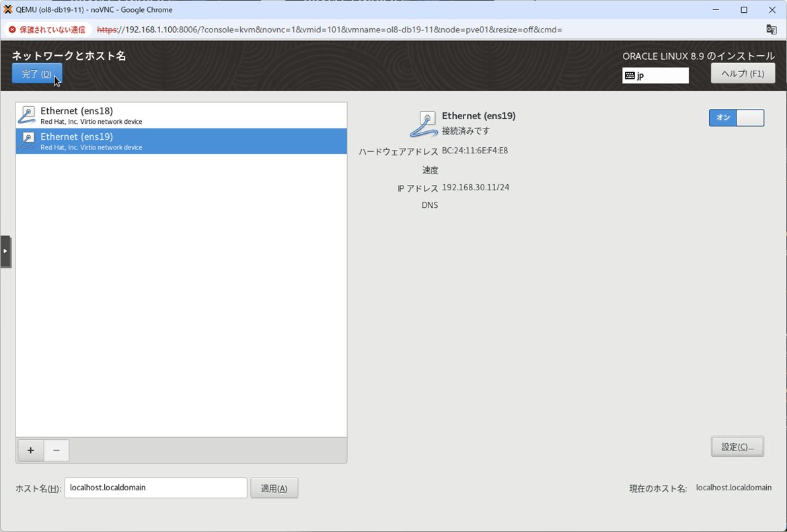Click the current hostname localhost.localdomain label
The height and width of the screenshot is (532, 787).
coord(734,488)
